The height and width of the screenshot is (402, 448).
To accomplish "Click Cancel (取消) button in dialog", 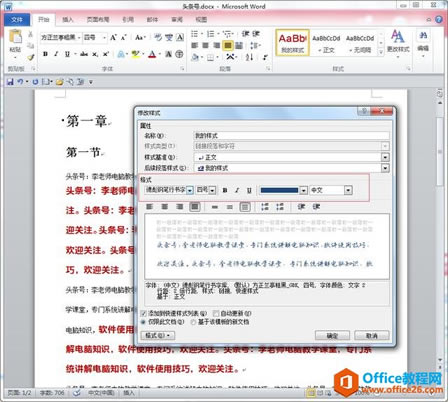I will tap(372, 336).
